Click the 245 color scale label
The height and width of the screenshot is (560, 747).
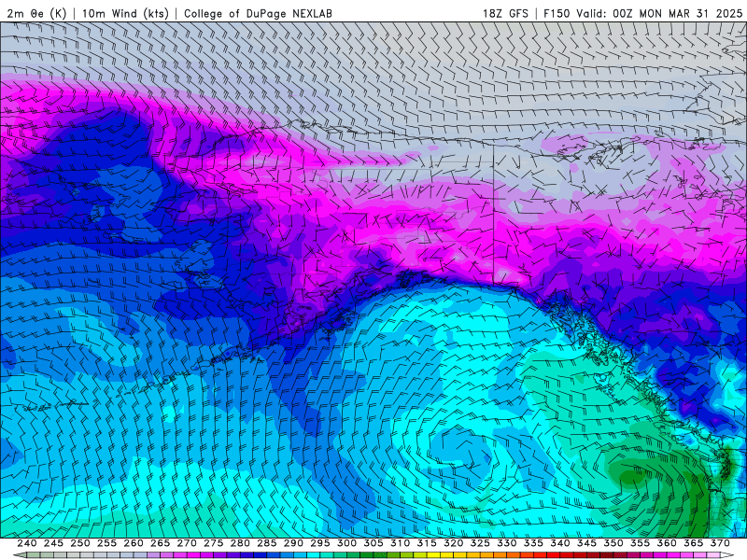(x=54, y=543)
